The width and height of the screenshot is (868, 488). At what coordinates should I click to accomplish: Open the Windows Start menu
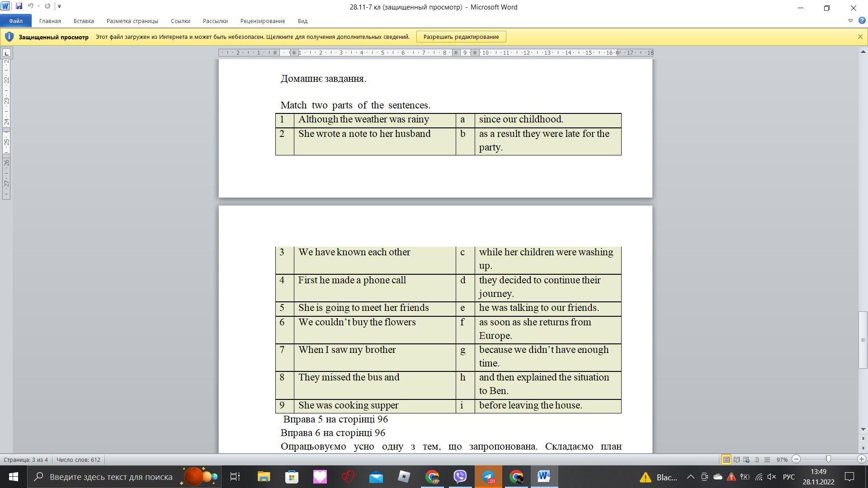pyautogui.click(x=13, y=477)
